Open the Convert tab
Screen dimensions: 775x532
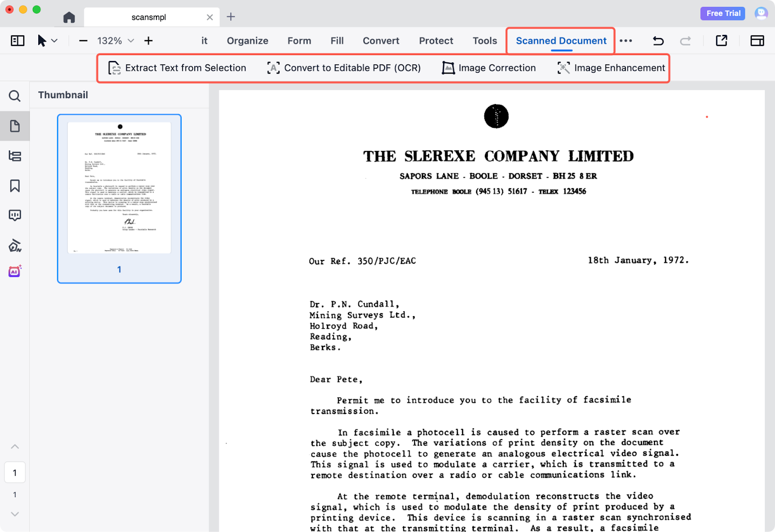click(x=381, y=41)
